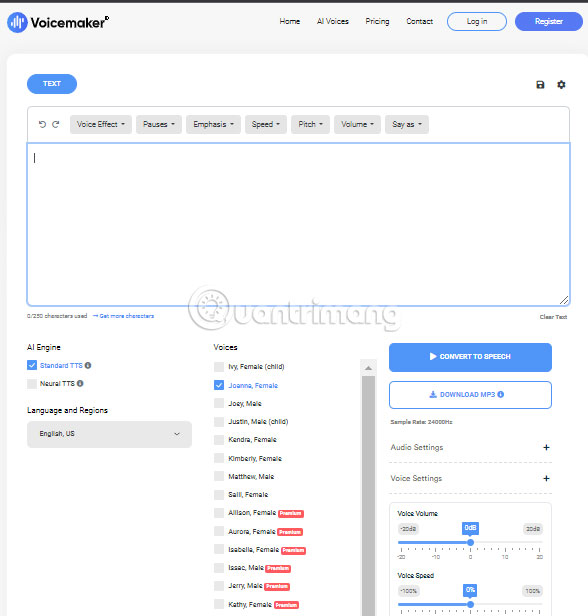Click the Register button

[549, 22]
